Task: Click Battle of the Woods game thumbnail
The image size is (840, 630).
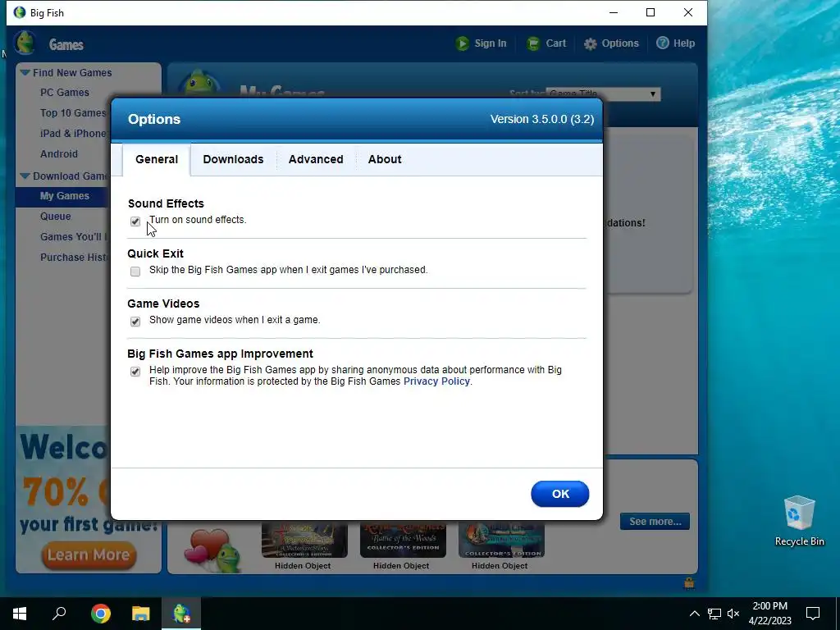Action: coord(403,541)
